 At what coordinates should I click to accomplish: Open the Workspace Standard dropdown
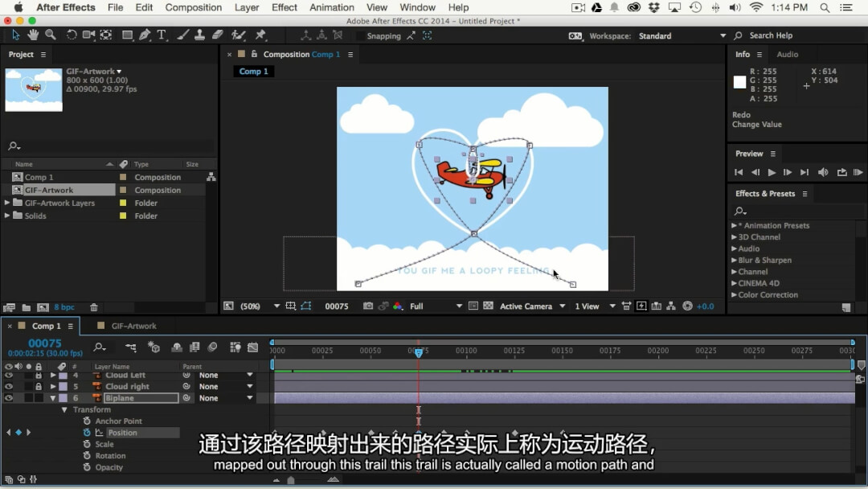(682, 36)
